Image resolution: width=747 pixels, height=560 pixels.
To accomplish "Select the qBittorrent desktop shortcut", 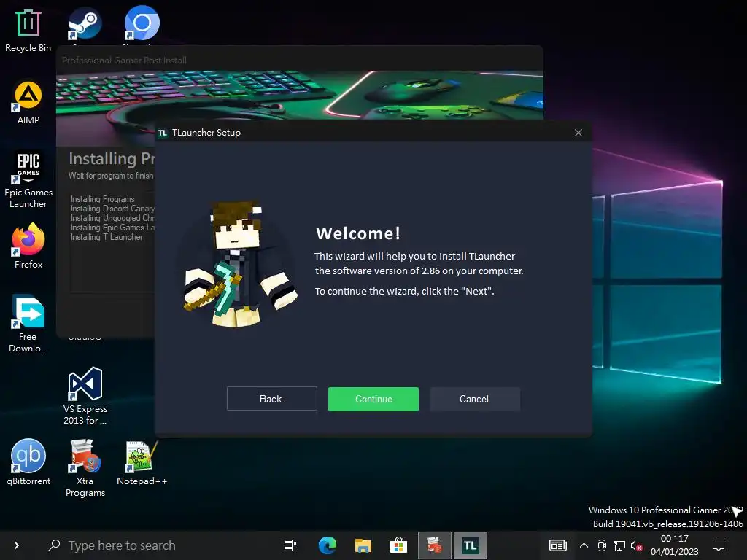I will pyautogui.click(x=28, y=462).
